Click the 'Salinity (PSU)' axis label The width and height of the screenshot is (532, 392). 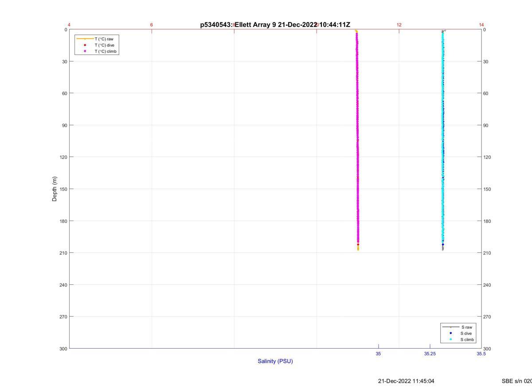point(275,361)
